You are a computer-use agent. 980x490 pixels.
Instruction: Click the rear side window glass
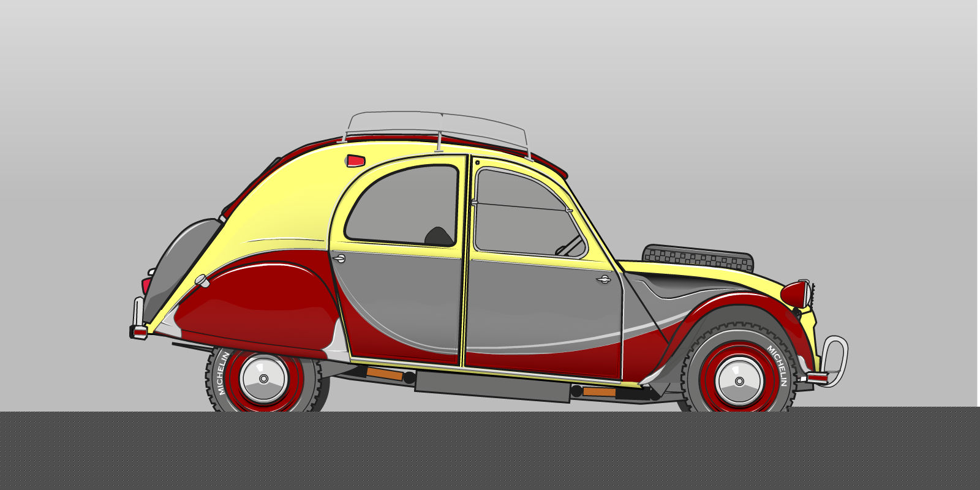coord(404,205)
